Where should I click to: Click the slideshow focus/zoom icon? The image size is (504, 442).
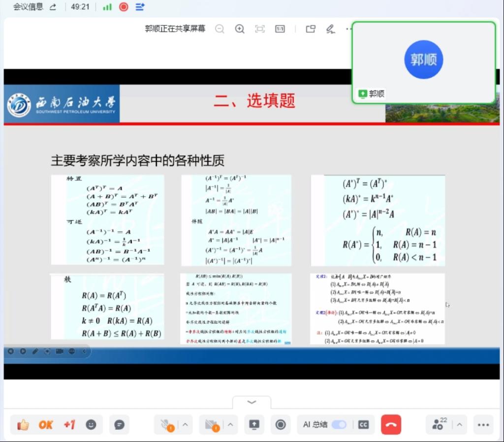pos(47,352)
